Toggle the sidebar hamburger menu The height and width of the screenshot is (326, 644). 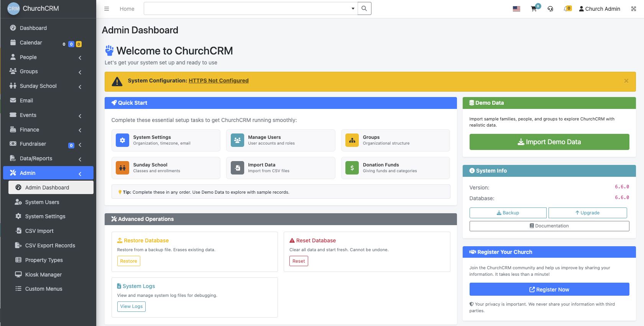point(107,9)
